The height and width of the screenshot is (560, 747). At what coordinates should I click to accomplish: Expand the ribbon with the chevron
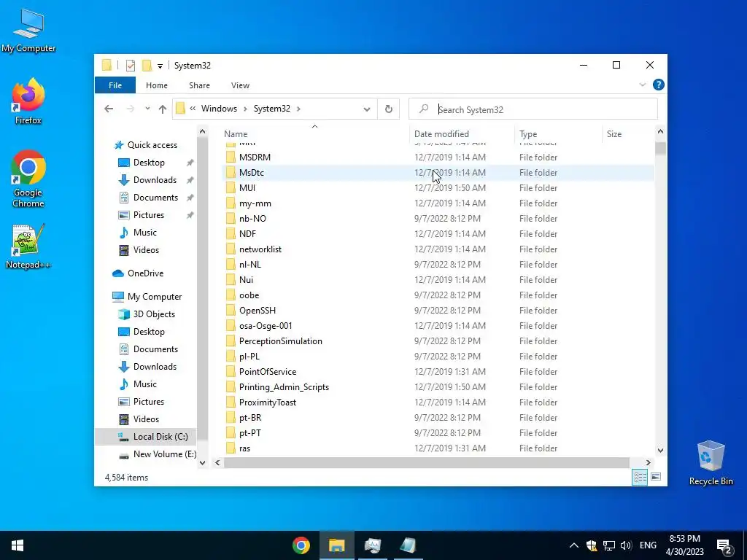click(x=642, y=85)
